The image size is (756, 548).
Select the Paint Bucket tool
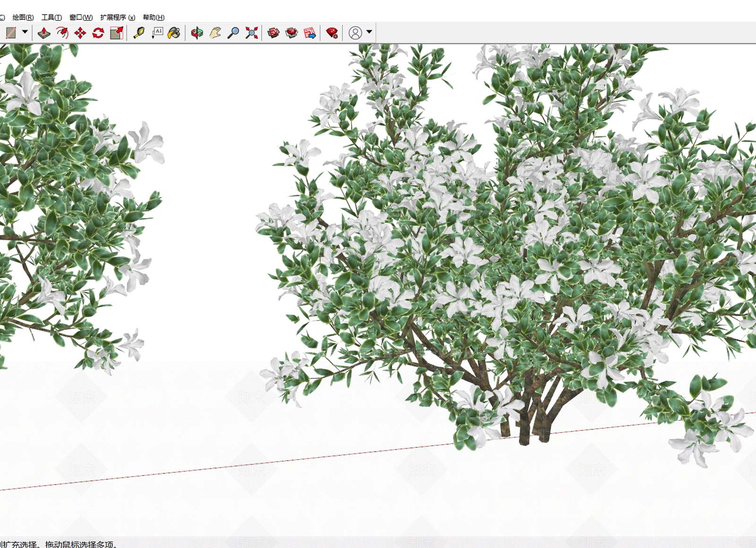tap(174, 33)
